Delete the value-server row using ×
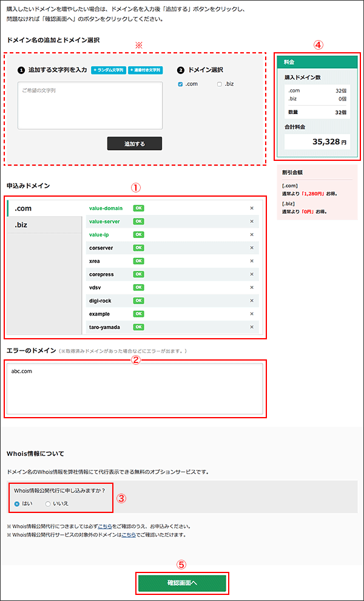Screen dimensions: 364x601 pos(252,222)
